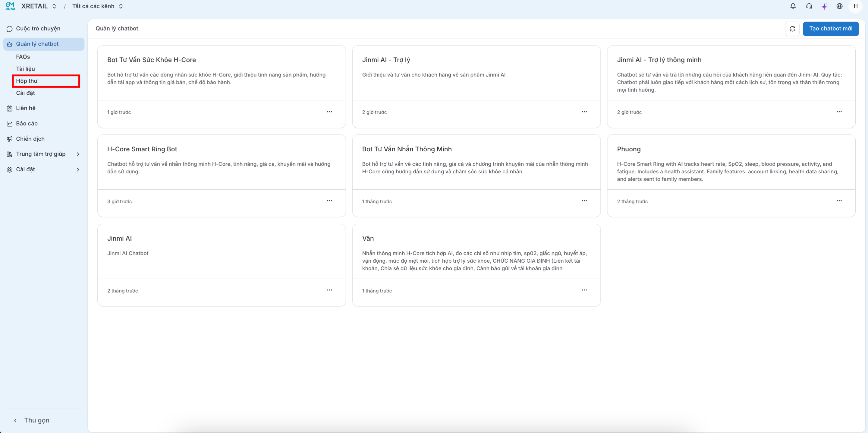Screen dimensions: 868x433
Task: Open the Bot Tư Vấn Sức Khỏe H-Core title
Action: coord(151,60)
